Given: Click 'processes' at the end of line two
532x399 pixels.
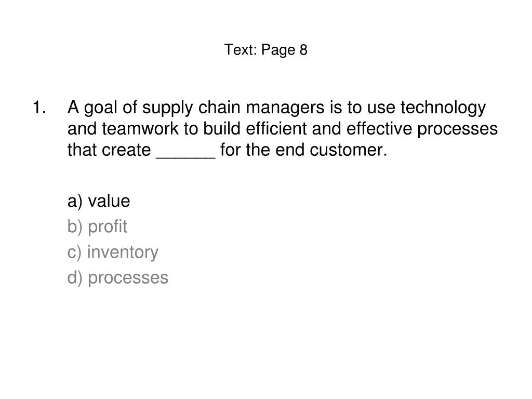Looking at the screenshot, I should click(457, 129).
